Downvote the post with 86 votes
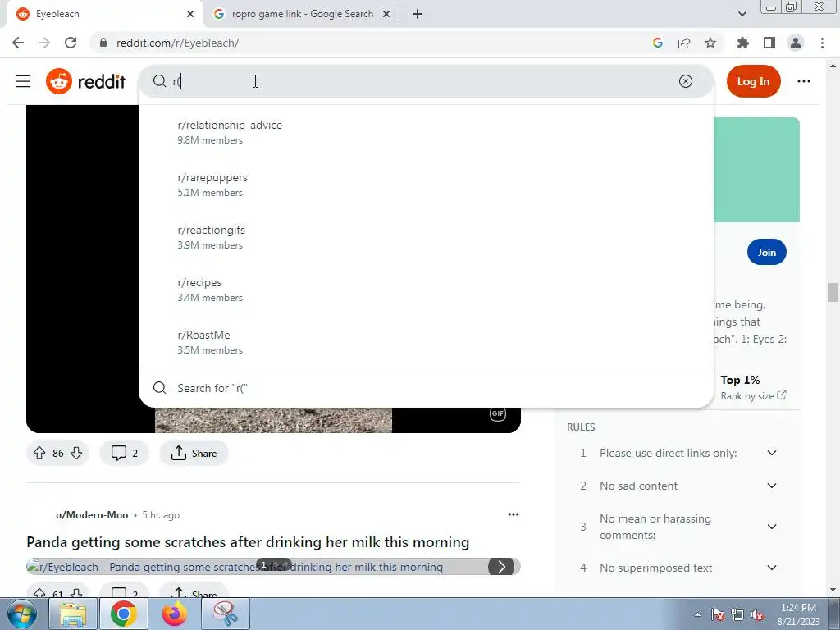This screenshot has width=840, height=630. [76, 453]
